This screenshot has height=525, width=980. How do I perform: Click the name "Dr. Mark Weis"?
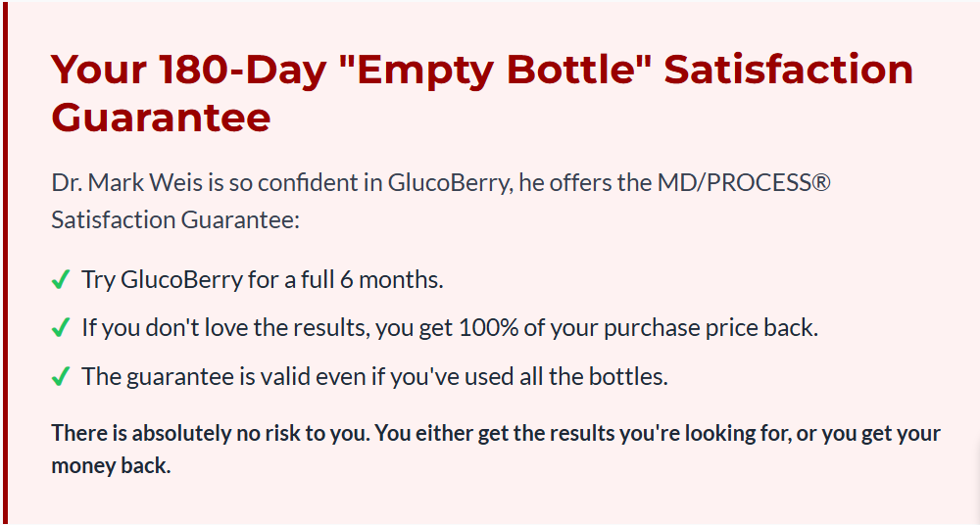coord(126,182)
